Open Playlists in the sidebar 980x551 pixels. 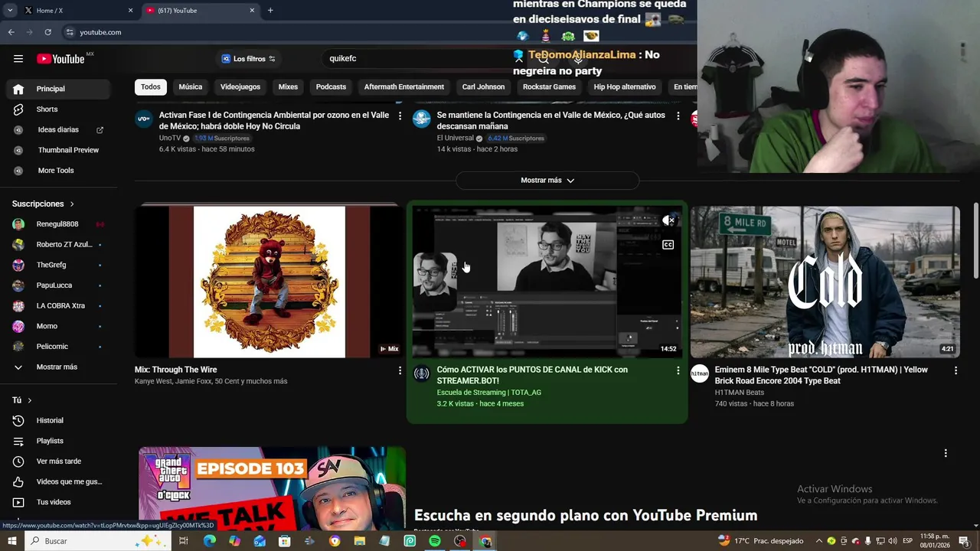(x=59, y=441)
